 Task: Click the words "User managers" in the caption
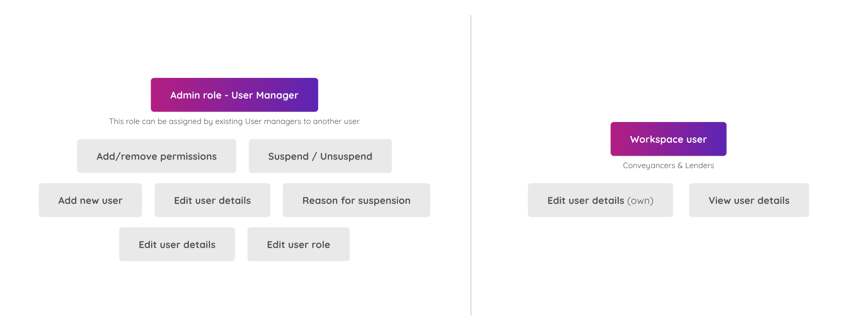point(273,121)
